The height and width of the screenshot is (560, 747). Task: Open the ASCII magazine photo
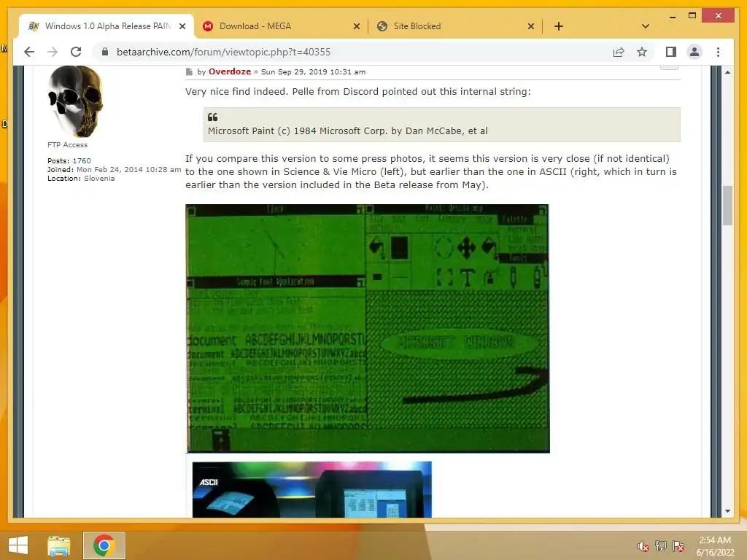coord(312,489)
